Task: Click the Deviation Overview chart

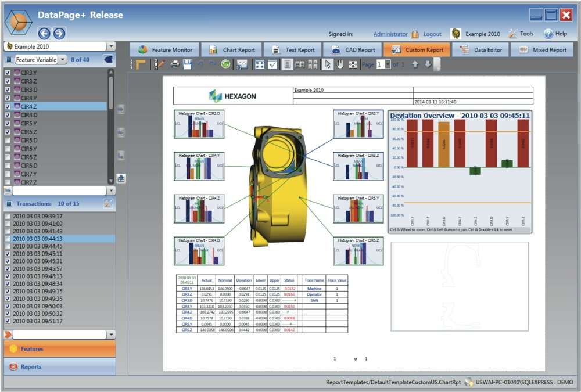Action: (460, 172)
